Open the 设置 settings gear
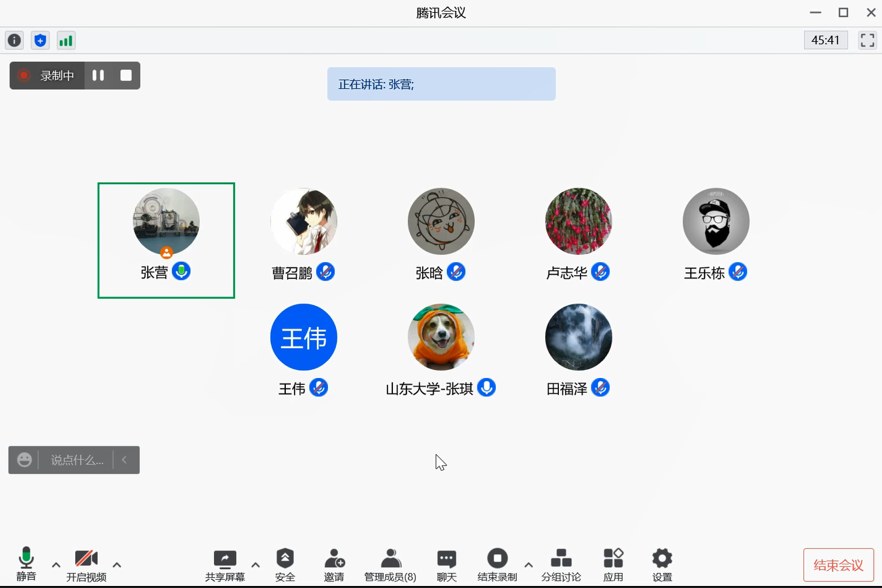The image size is (882, 588). coord(662,565)
